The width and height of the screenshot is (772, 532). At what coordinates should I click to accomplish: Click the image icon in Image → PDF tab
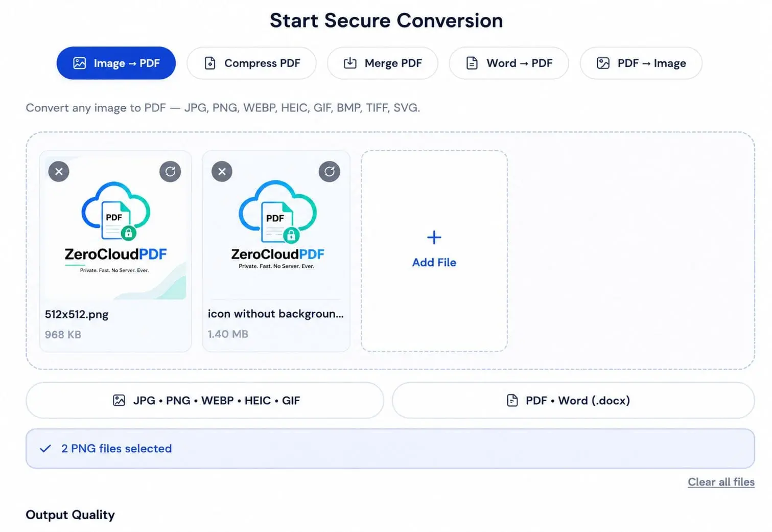(80, 63)
